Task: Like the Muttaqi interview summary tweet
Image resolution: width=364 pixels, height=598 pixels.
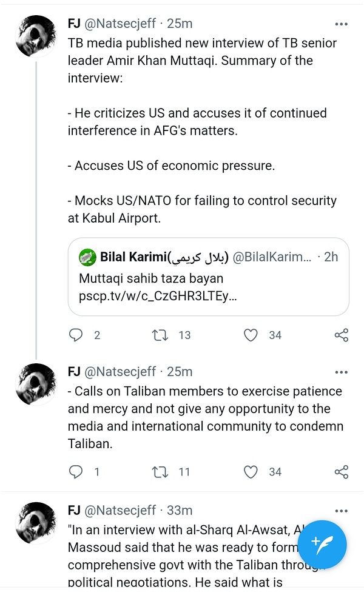Action: click(251, 335)
